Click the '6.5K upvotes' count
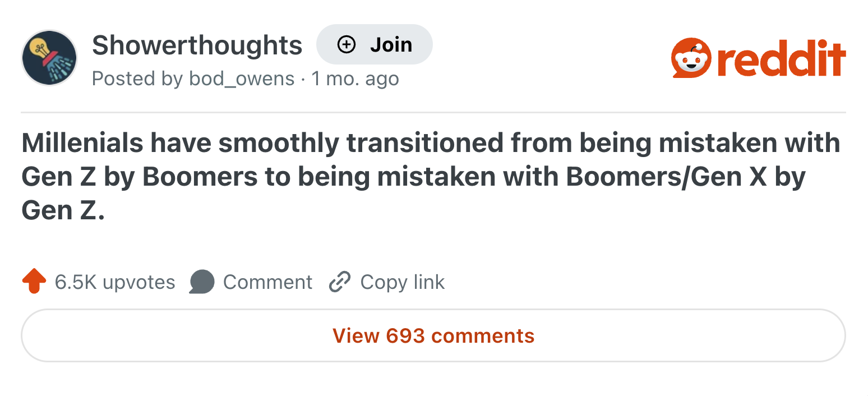Screen dimensions: 868x396 click(x=115, y=282)
